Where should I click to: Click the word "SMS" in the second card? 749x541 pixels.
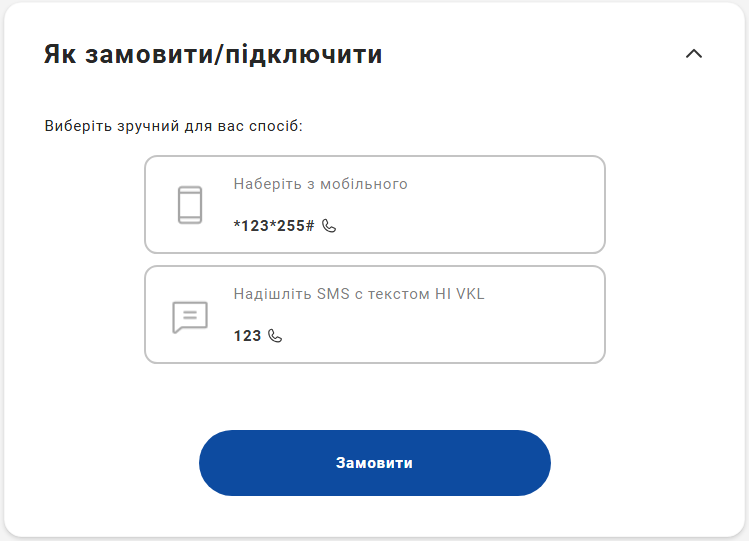333,294
